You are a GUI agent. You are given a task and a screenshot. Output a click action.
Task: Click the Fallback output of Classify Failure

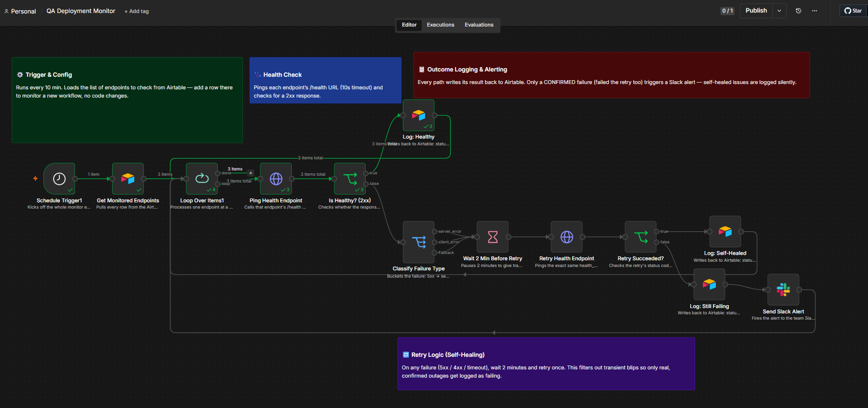point(435,253)
